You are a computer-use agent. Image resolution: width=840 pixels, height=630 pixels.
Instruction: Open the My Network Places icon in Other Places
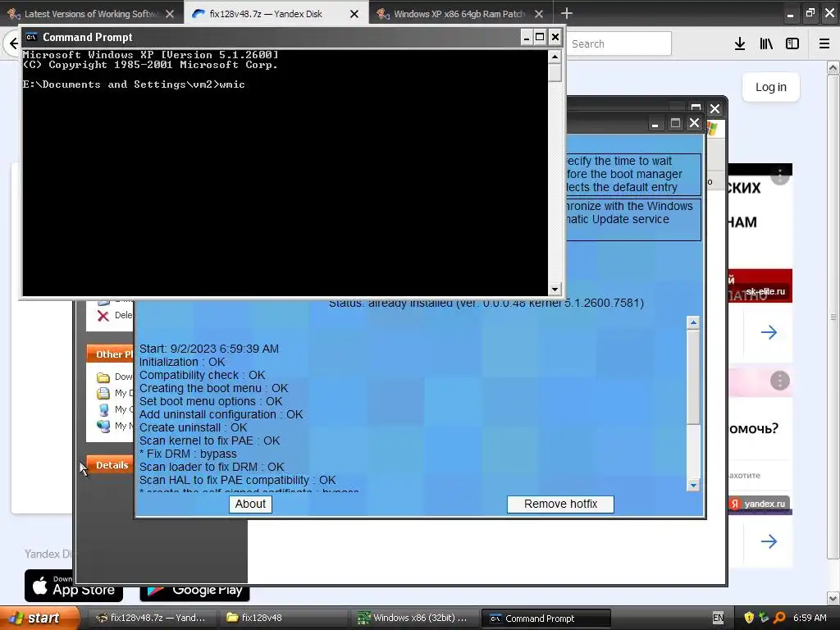[x=103, y=426]
